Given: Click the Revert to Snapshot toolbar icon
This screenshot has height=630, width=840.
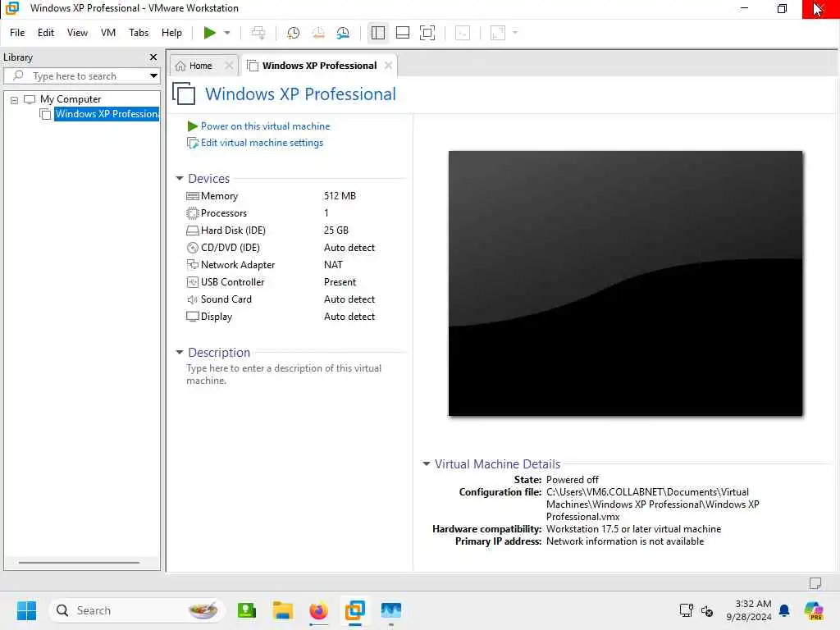Looking at the screenshot, I should tap(318, 33).
